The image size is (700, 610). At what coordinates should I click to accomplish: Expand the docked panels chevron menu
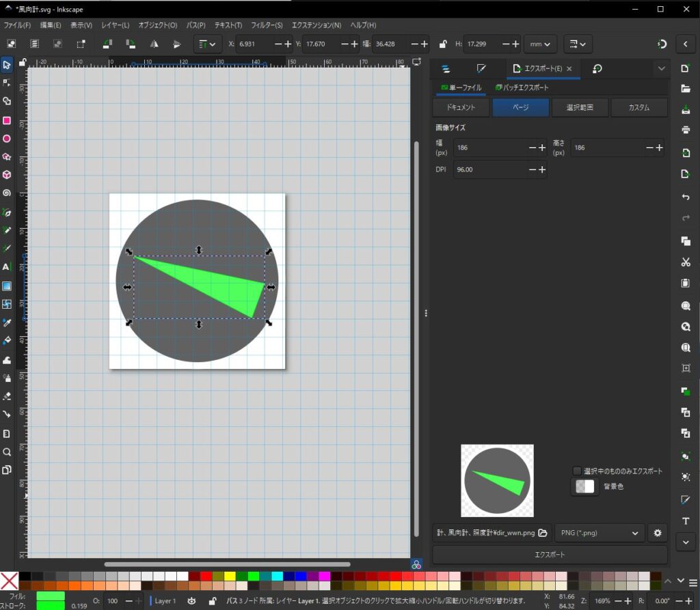pyautogui.click(x=661, y=69)
